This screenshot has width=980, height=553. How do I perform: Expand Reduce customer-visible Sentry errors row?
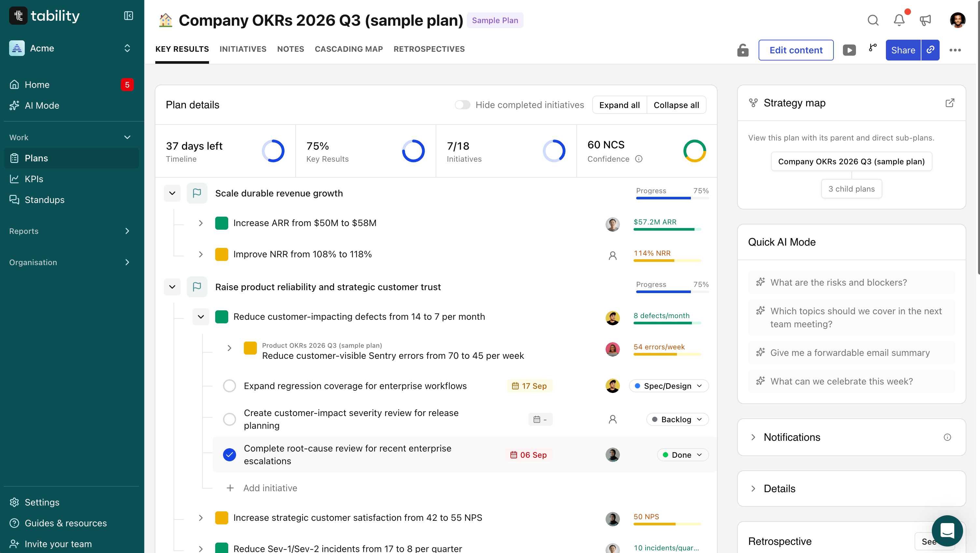[229, 348]
